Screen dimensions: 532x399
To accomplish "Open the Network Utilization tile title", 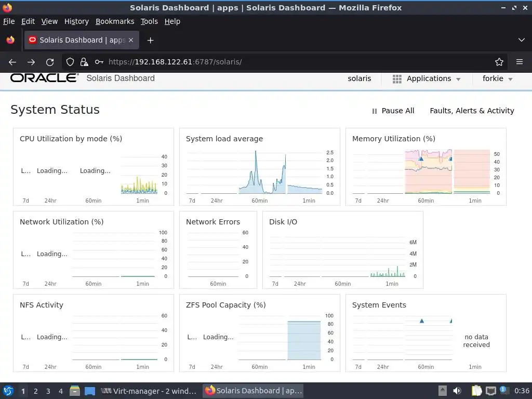I will click(61, 222).
